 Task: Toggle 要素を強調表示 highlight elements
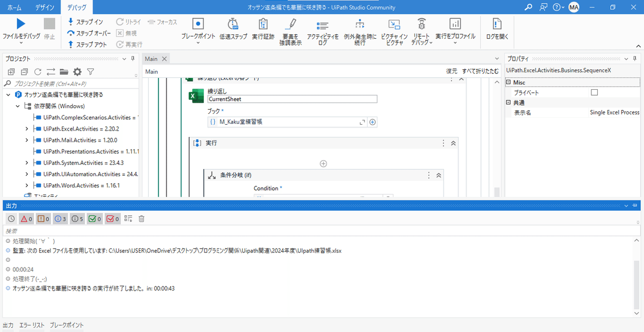290,31
